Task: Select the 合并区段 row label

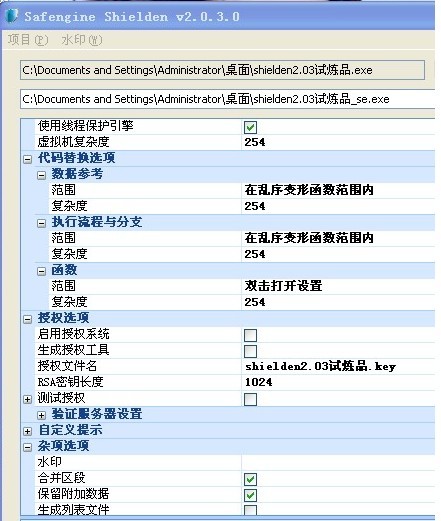Action: pyautogui.click(x=61, y=478)
